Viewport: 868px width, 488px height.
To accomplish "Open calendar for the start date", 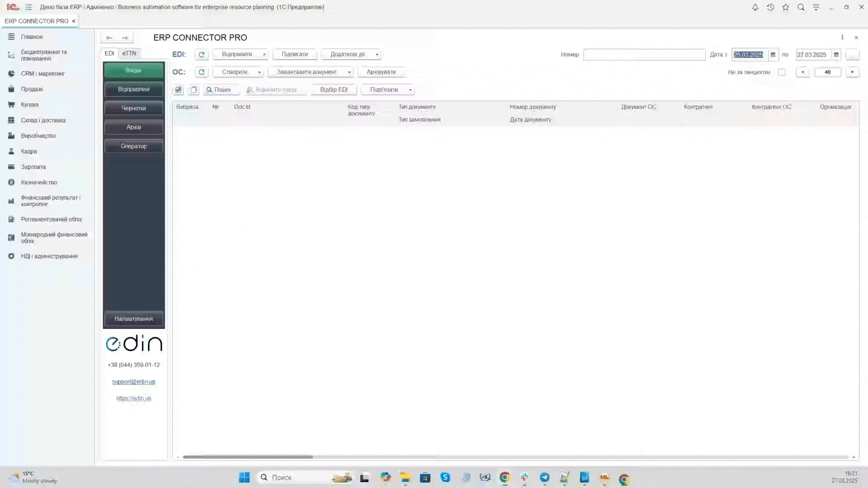I will tap(773, 55).
